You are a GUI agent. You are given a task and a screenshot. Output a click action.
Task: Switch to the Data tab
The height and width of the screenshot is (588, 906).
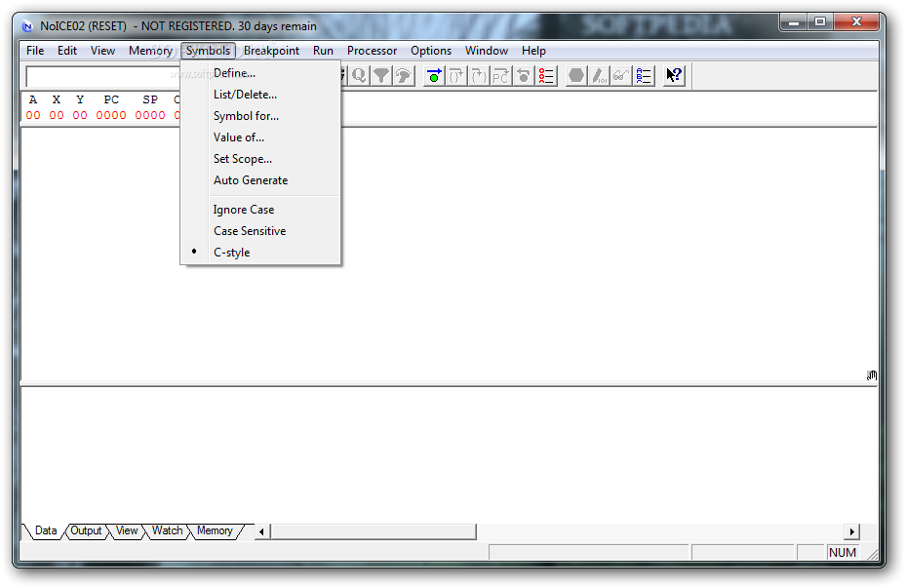click(x=46, y=530)
